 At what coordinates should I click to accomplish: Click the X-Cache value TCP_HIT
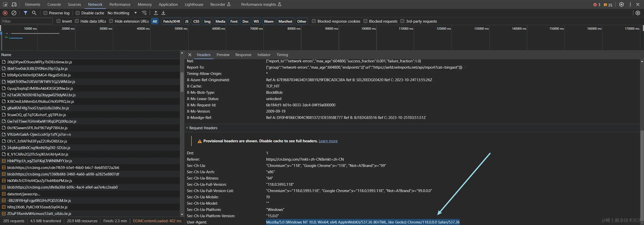273,86
